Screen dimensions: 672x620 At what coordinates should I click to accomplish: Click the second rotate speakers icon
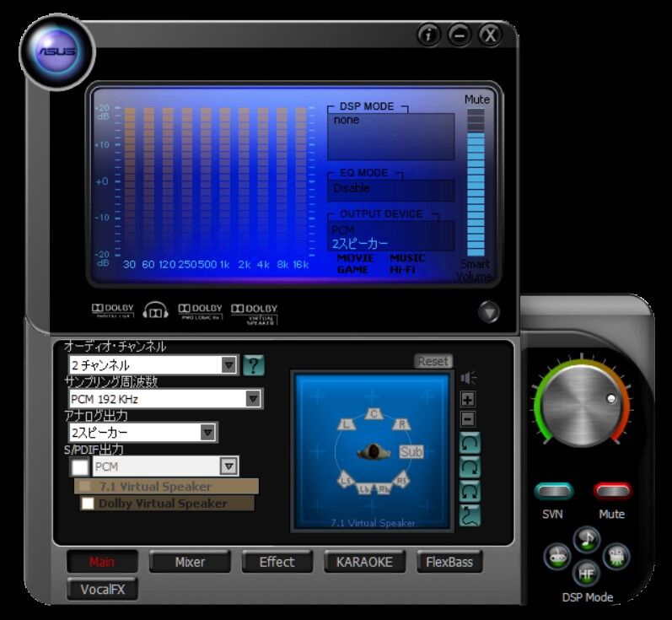click(x=470, y=467)
